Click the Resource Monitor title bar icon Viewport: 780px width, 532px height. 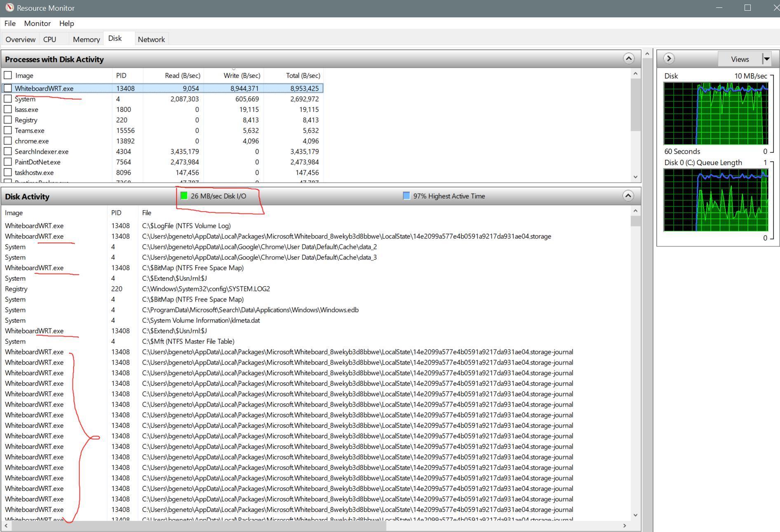point(9,8)
